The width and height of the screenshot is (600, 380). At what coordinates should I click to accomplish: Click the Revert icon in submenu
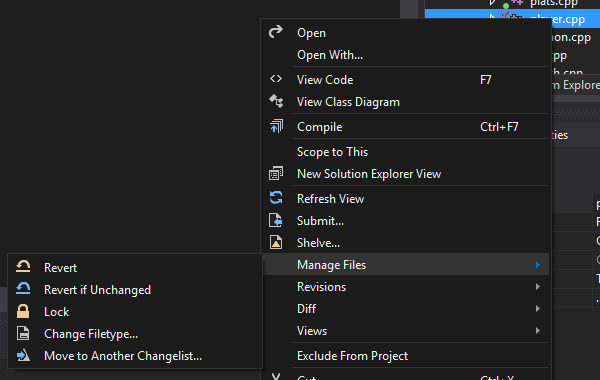[23, 267]
